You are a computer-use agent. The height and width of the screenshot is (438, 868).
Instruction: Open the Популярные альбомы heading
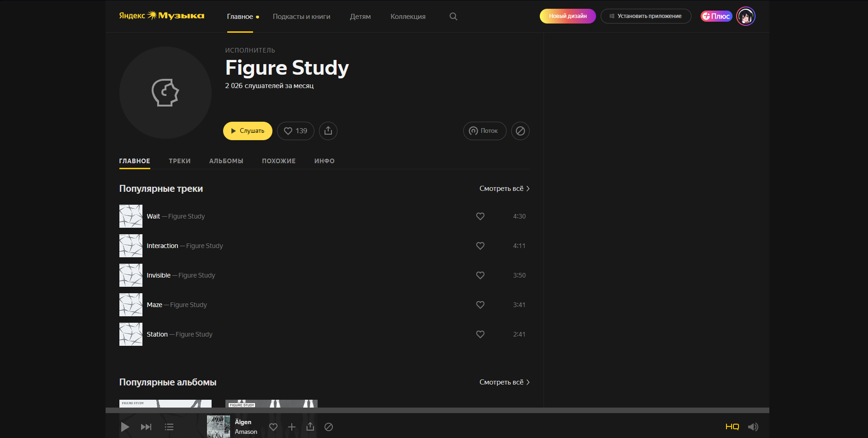tap(168, 382)
